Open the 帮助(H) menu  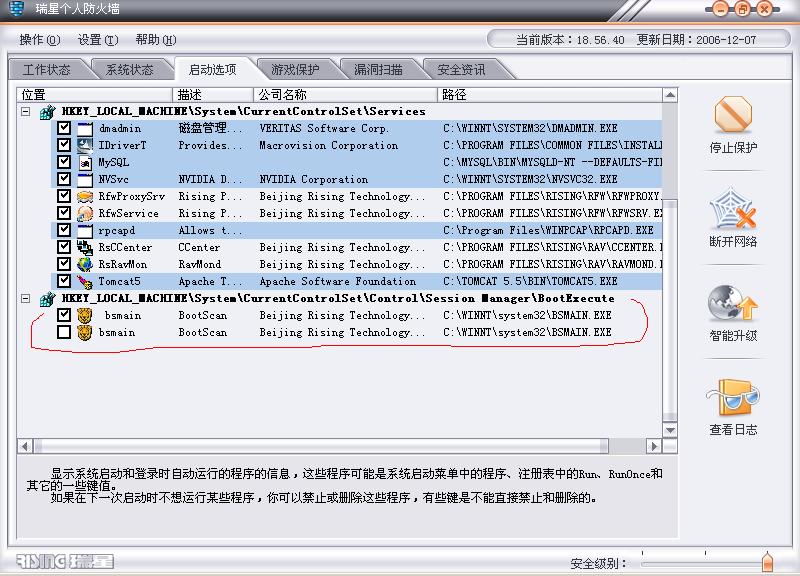(156, 40)
